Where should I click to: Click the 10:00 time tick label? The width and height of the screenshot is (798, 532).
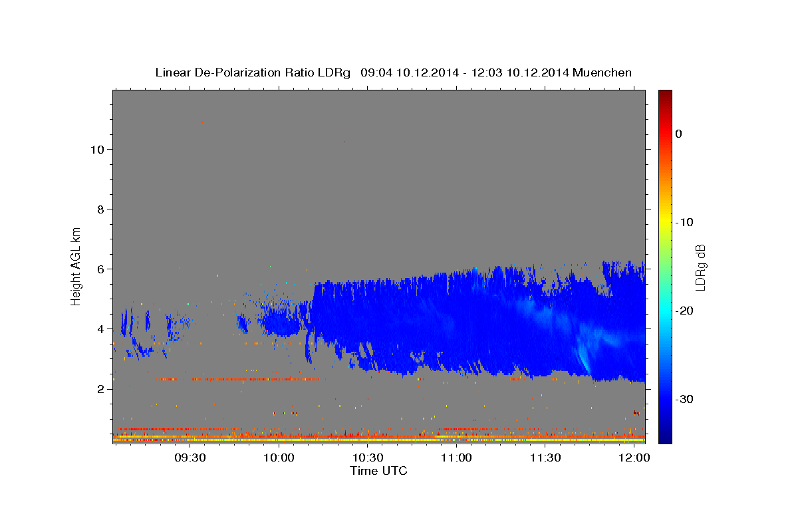click(x=279, y=458)
